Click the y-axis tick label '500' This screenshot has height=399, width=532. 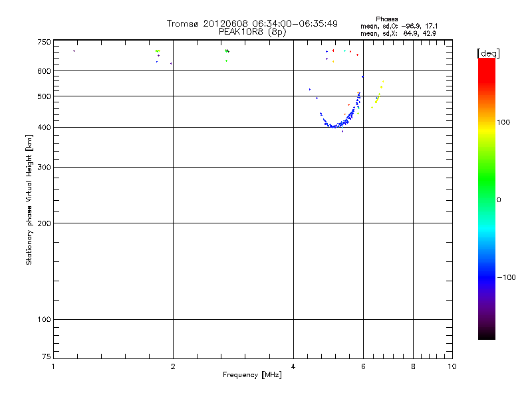(x=44, y=96)
